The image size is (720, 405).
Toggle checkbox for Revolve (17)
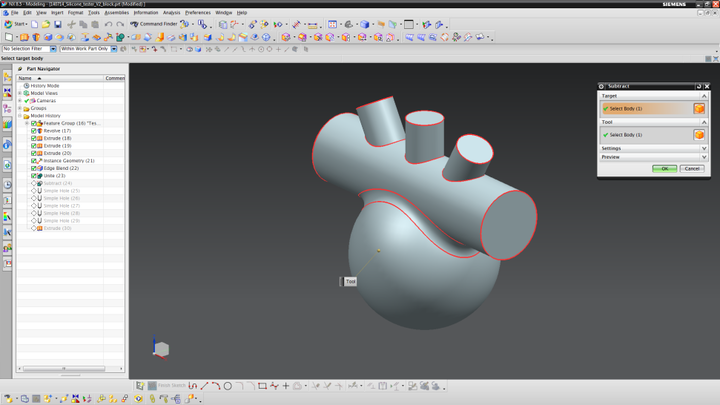pyautogui.click(x=34, y=131)
